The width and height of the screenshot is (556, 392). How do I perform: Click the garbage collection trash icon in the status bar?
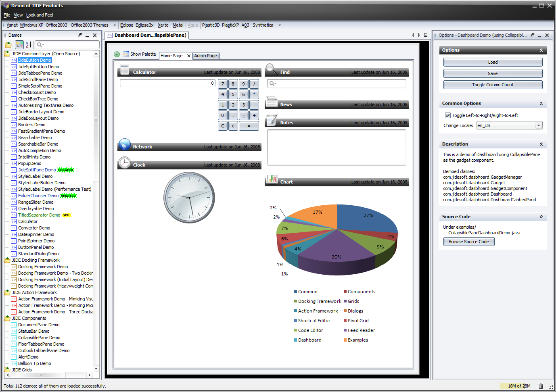point(541,386)
